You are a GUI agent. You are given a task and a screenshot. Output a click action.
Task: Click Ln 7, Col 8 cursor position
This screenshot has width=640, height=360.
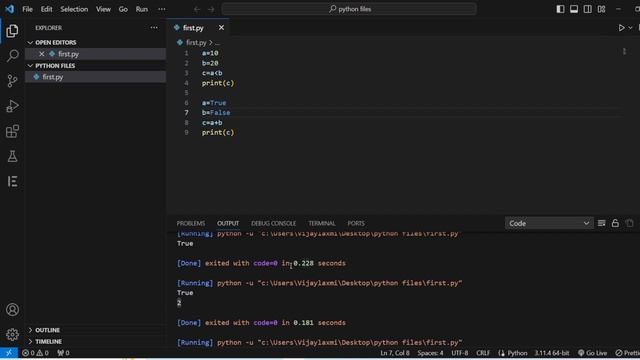tap(395, 353)
